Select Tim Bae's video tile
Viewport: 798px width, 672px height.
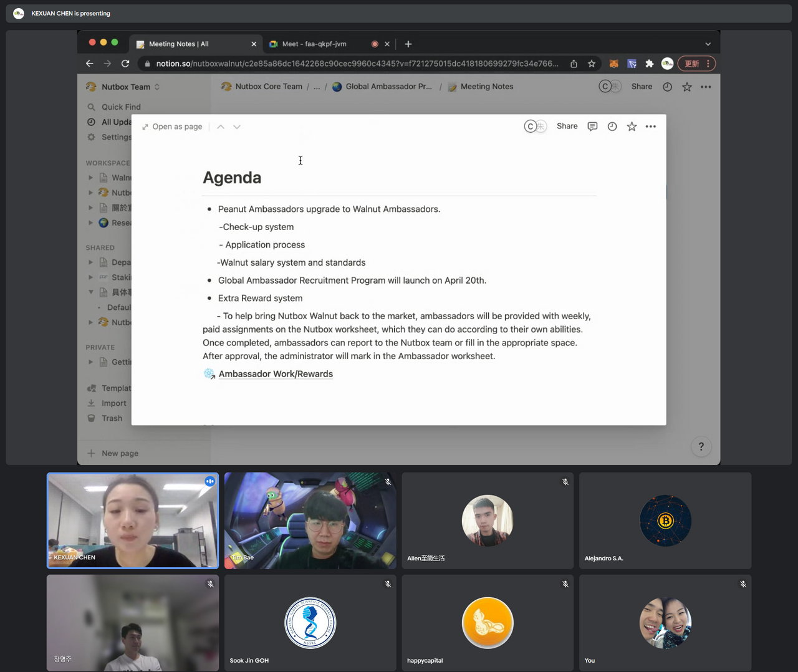click(310, 521)
